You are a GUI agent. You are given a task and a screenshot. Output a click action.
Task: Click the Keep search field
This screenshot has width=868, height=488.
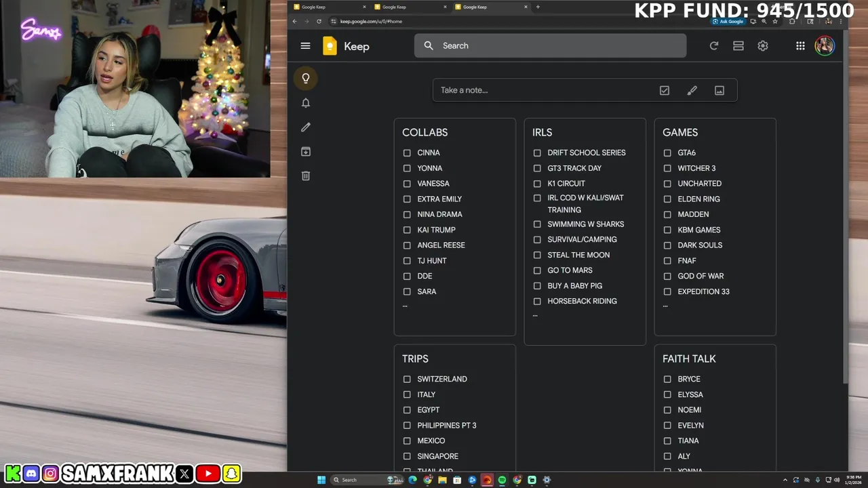pos(550,45)
